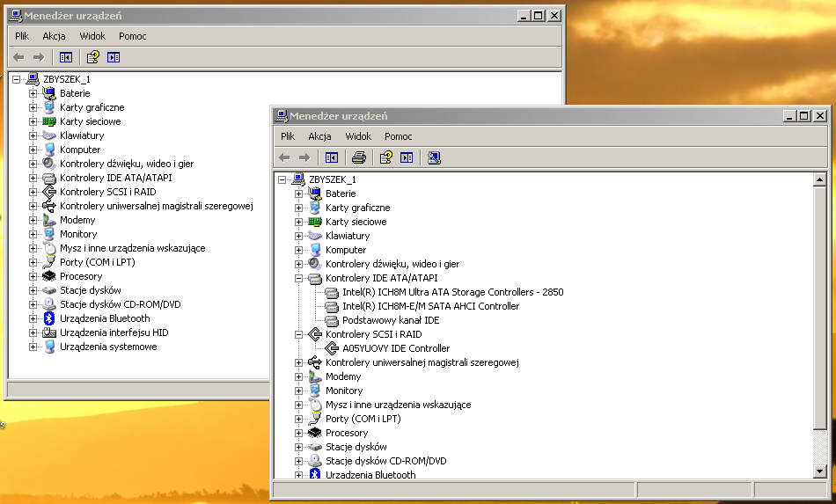Click Back arrow in front window toolbar
836x504 pixels.
[x=285, y=157]
